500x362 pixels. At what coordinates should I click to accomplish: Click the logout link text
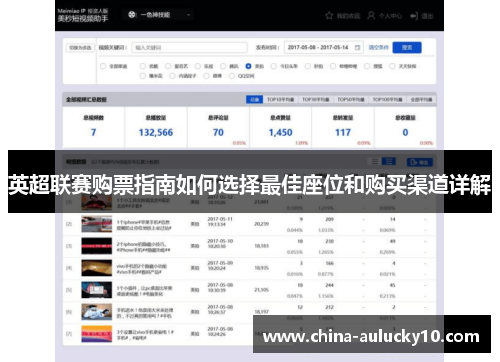[x=427, y=16]
